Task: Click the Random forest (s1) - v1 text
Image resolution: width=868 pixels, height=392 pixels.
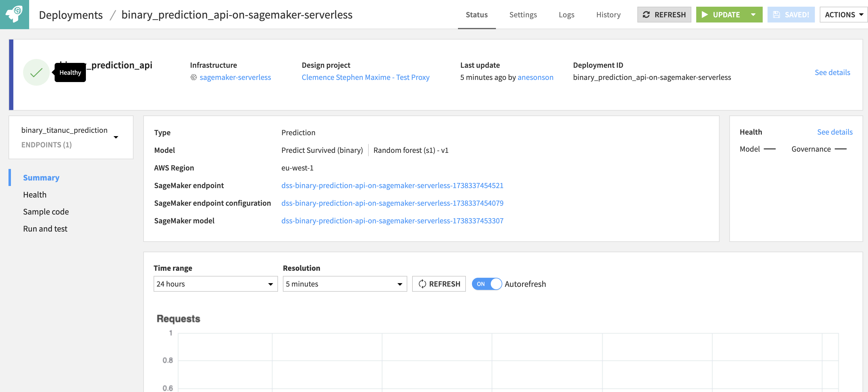Action: pyautogui.click(x=411, y=150)
